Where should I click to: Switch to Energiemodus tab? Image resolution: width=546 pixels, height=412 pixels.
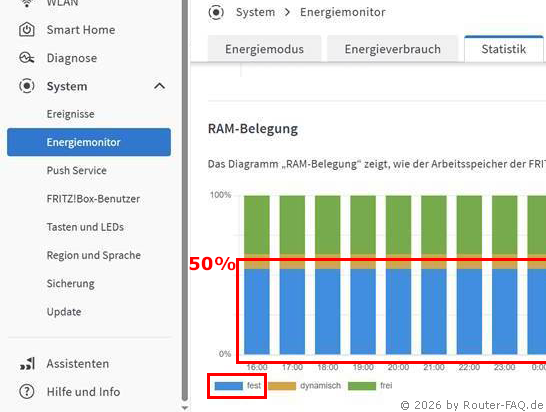[264, 49]
